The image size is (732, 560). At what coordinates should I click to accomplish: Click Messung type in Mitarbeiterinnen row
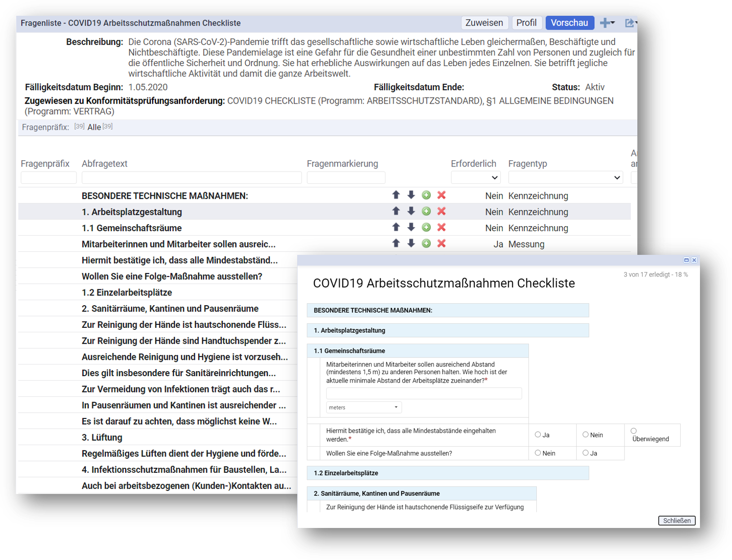click(x=526, y=244)
